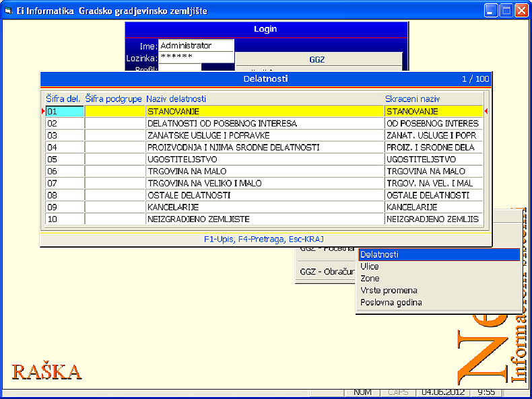532x399 pixels.
Task: Click the GGZ button in login panel
Action: (317, 60)
